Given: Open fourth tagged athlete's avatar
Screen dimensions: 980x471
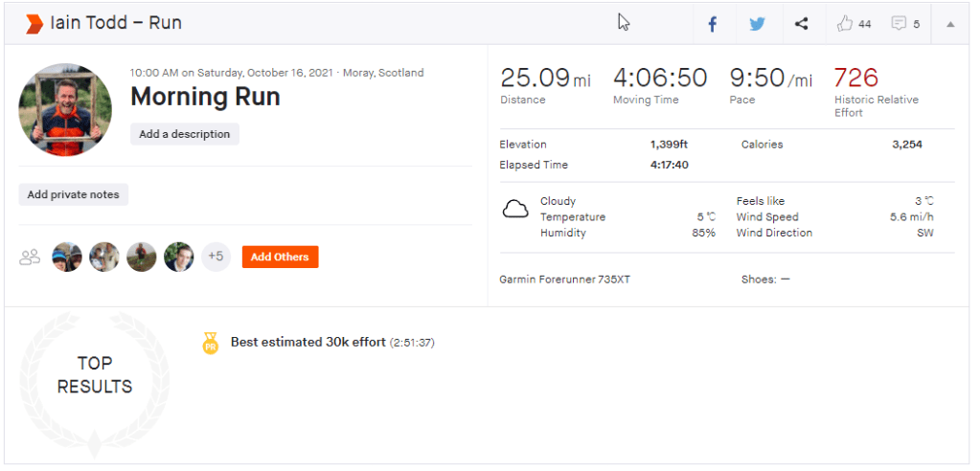Looking at the screenshot, I should (x=178, y=257).
